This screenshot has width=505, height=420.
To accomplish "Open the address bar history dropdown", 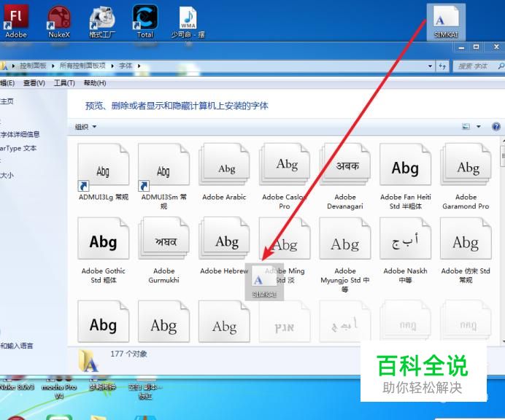I will [431, 66].
